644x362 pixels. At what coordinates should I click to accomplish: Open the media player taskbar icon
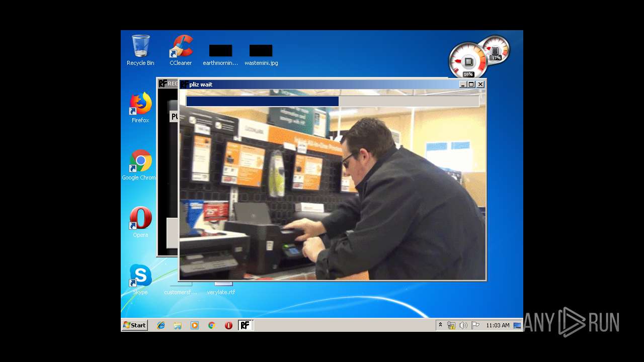(x=195, y=325)
